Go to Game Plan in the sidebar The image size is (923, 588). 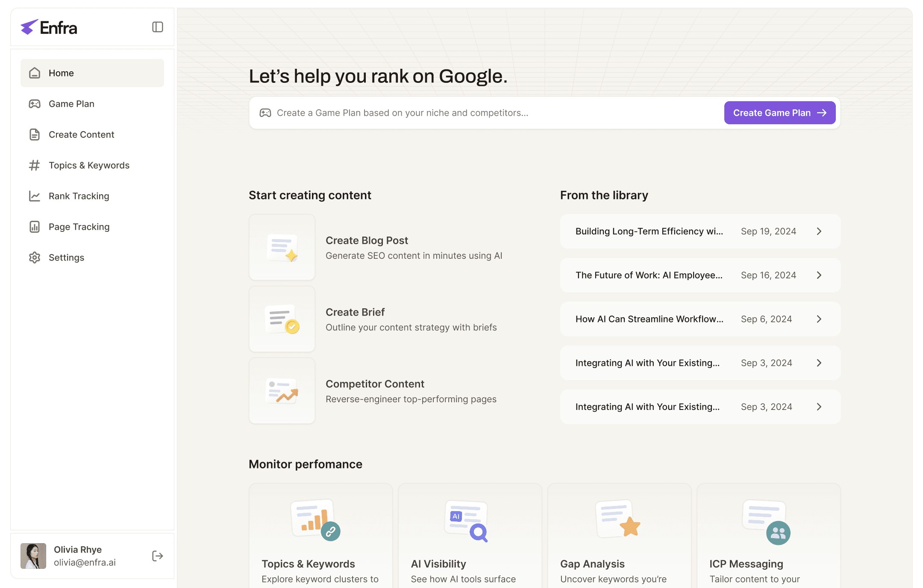point(71,104)
